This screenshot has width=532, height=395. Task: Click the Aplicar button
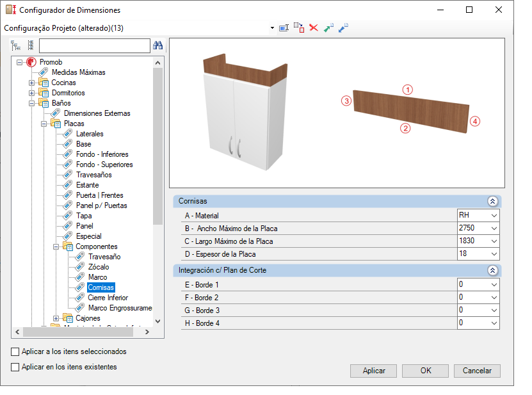point(374,371)
